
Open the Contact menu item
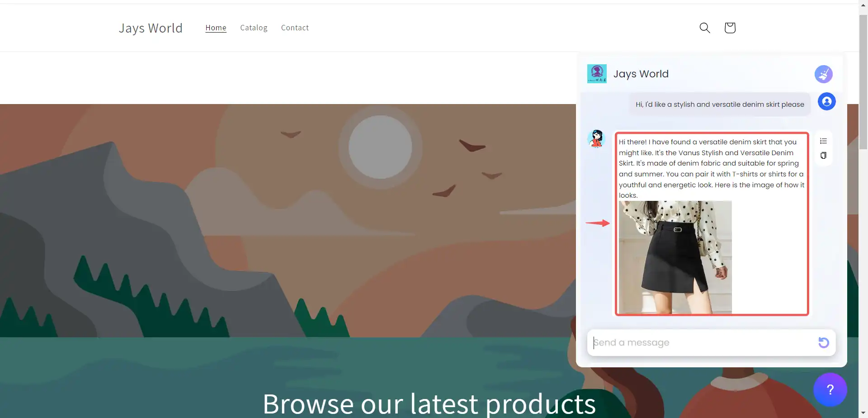[295, 28]
